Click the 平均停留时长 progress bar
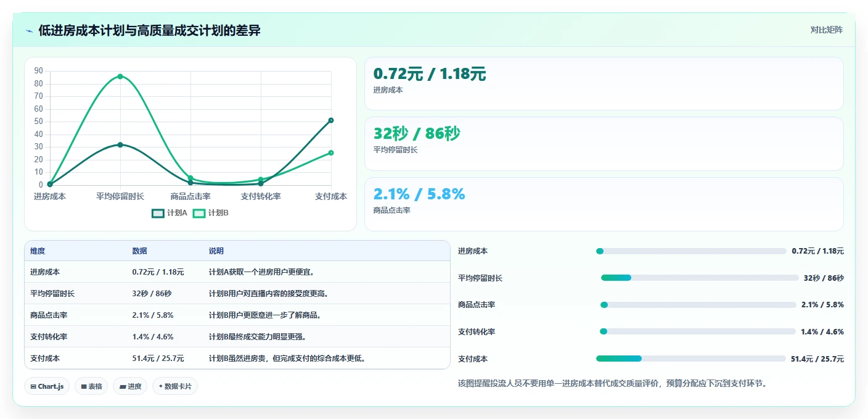The width and height of the screenshot is (868, 419). point(700,278)
